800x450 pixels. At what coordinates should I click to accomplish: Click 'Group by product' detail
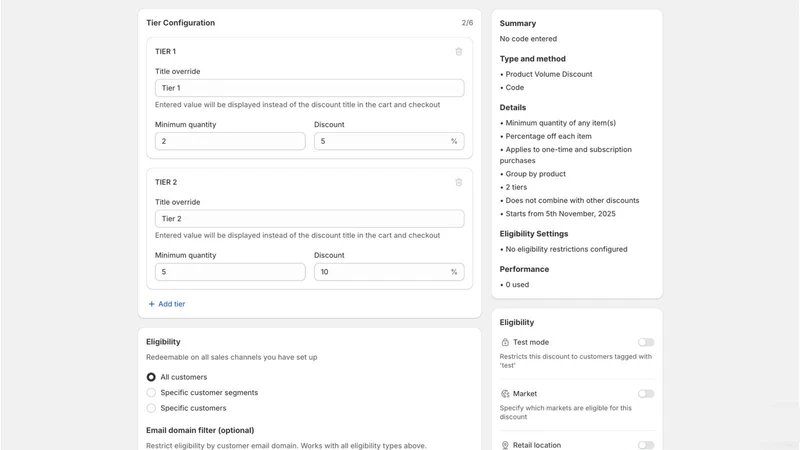pos(536,174)
